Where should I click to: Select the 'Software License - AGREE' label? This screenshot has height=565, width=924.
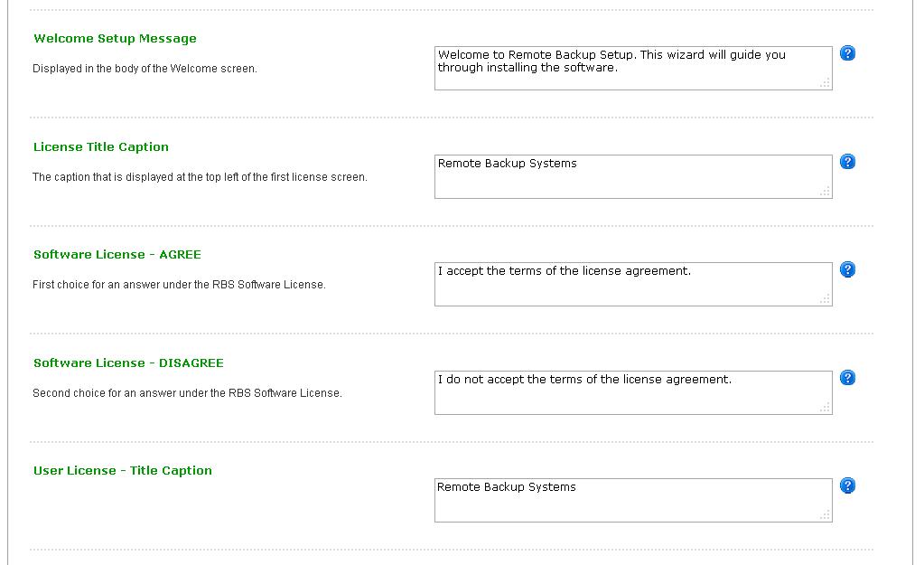tap(117, 255)
